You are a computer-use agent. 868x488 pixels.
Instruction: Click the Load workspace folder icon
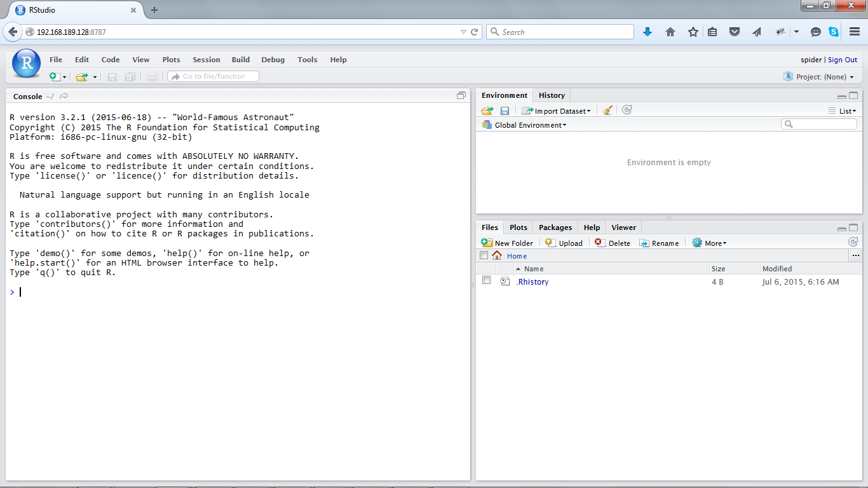click(487, 111)
